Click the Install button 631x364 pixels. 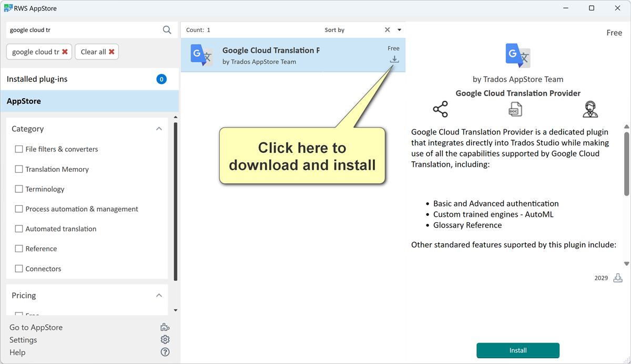(x=518, y=350)
